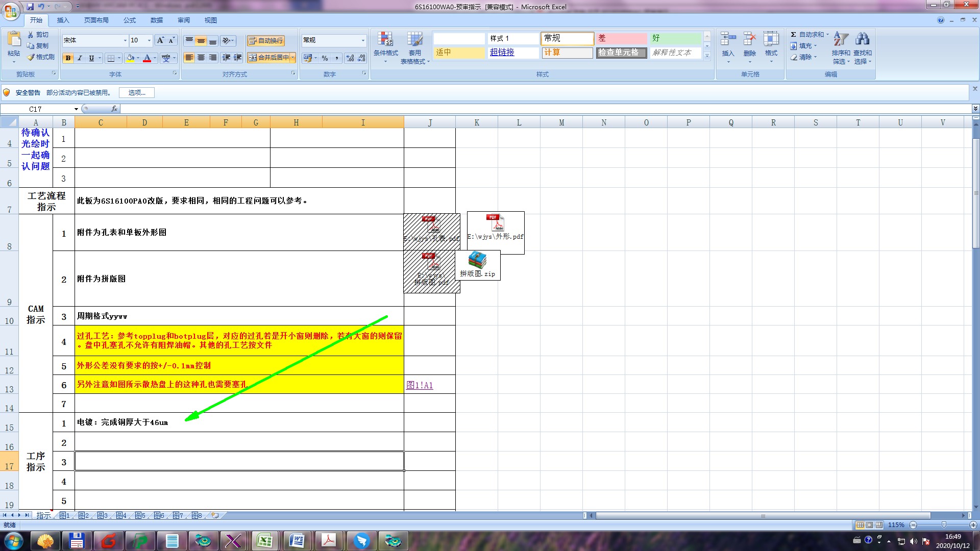Switch to Page Layout view in status bar
The image size is (980, 551).
870,525
